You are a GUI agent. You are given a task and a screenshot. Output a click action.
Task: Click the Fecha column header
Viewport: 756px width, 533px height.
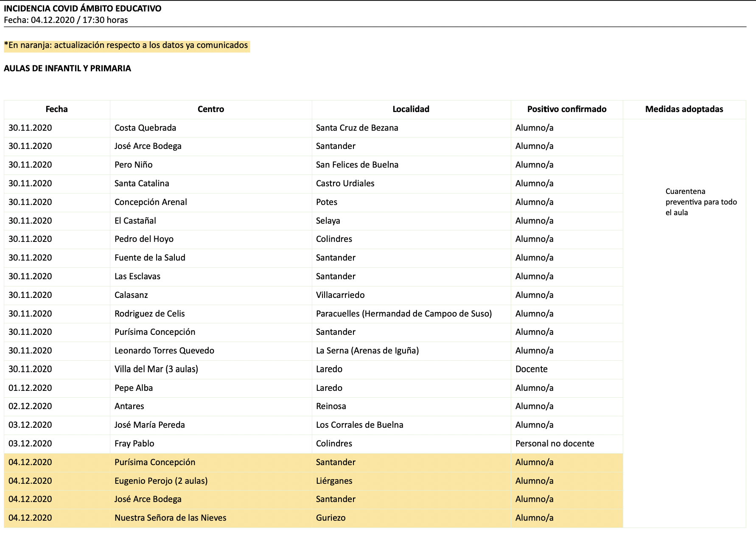(56, 109)
